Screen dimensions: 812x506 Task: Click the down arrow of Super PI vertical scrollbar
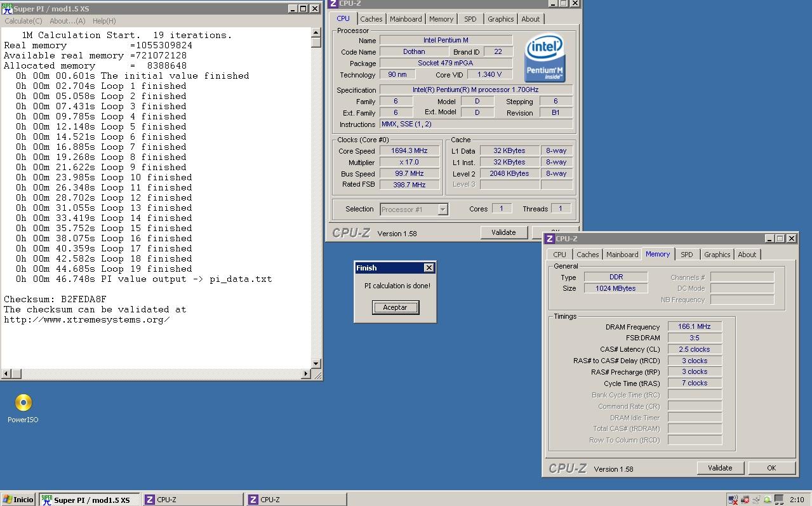(x=316, y=364)
